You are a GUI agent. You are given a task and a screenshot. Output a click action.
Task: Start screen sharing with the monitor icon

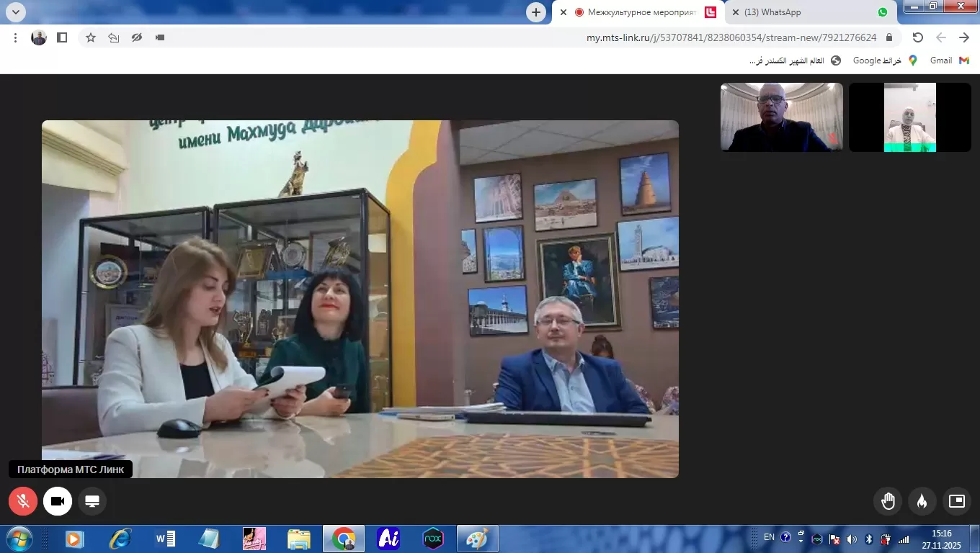pos(92,501)
